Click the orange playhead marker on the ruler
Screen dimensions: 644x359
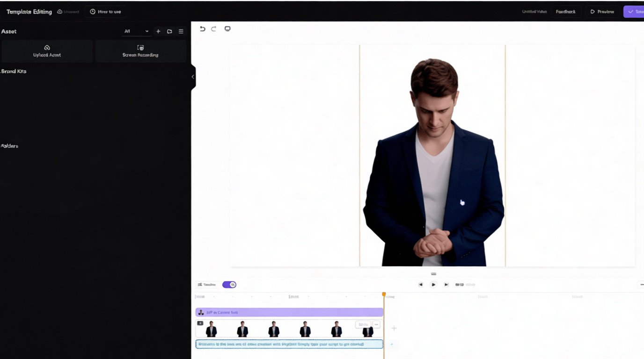(x=384, y=294)
